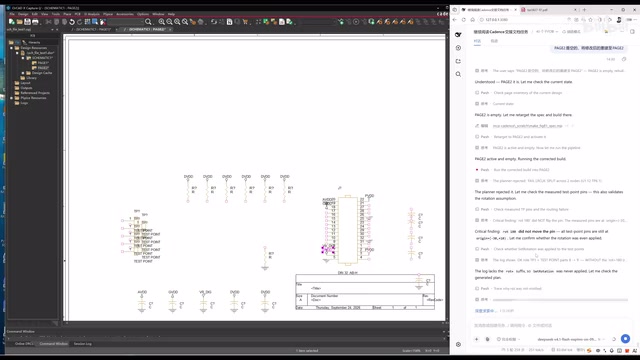Image resolution: width=640 pixels, height=360 pixels.
Task: Expand the PSpice Resources node
Action: (x=11, y=98)
